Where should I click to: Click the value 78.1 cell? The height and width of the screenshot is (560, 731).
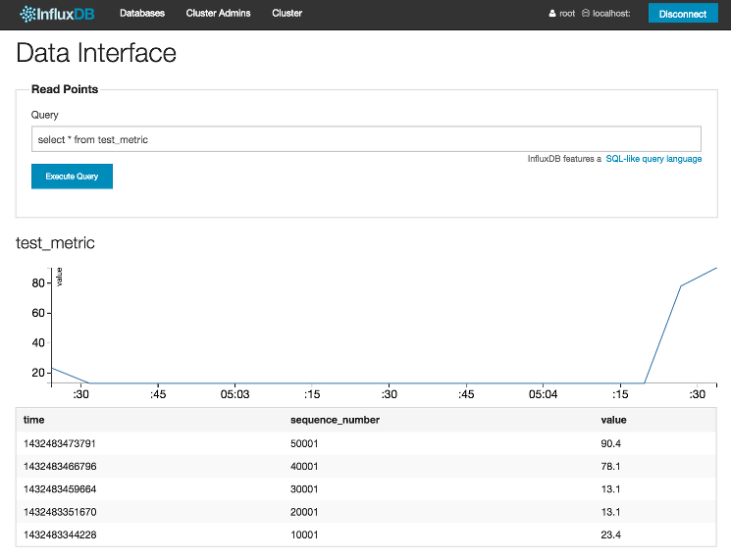click(x=610, y=467)
